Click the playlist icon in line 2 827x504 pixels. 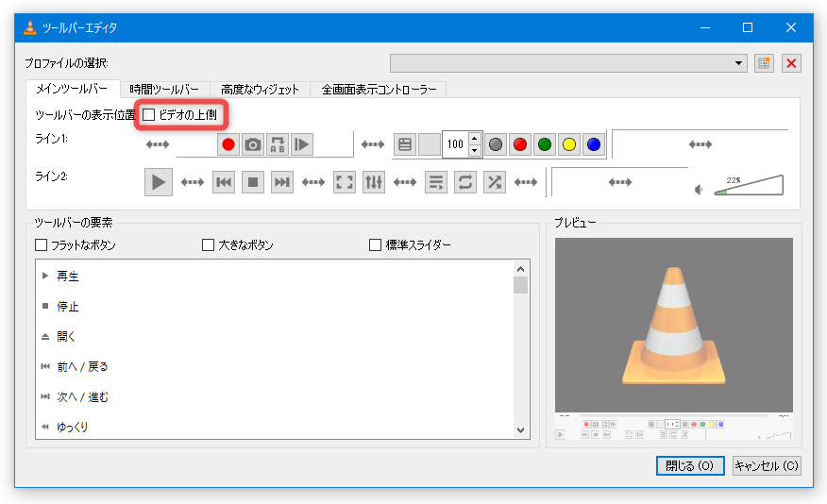(x=436, y=182)
